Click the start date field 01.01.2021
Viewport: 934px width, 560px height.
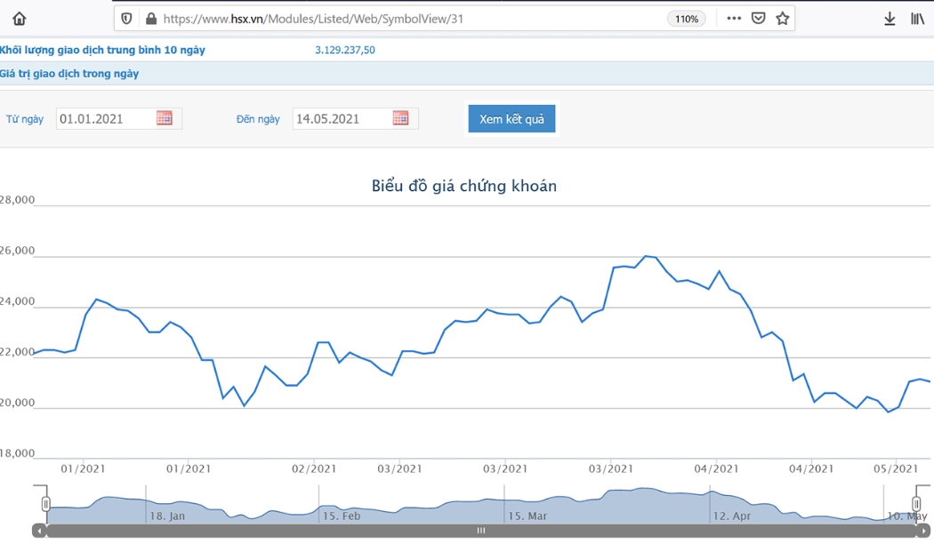point(119,118)
